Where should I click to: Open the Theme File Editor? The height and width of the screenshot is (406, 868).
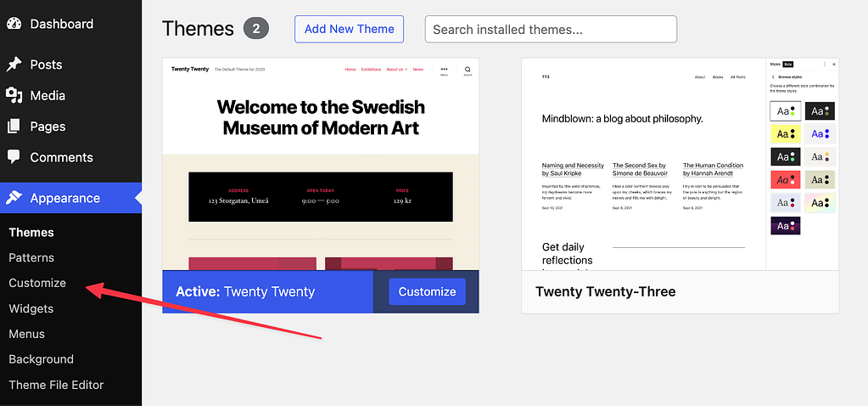click(56, 385)
